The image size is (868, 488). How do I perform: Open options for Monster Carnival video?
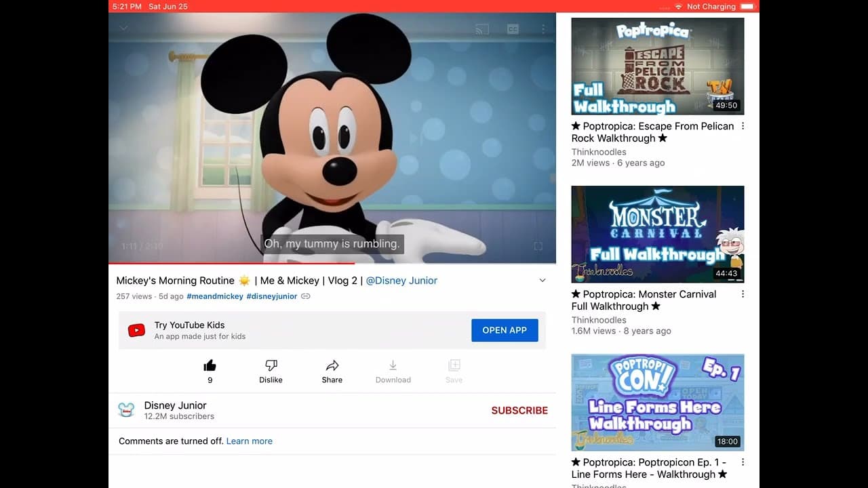click(x=743, y=294)
